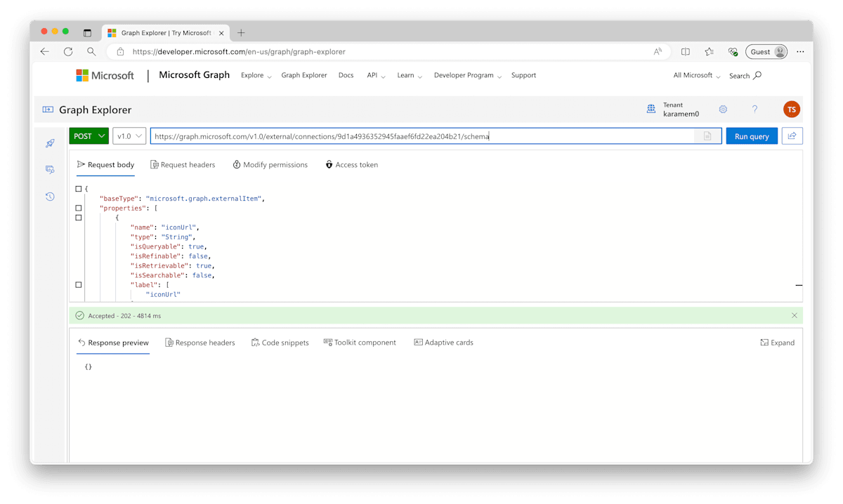Screen dimensions: 843x504
Task: Click the browser search icon
Action: pos(91,51)
